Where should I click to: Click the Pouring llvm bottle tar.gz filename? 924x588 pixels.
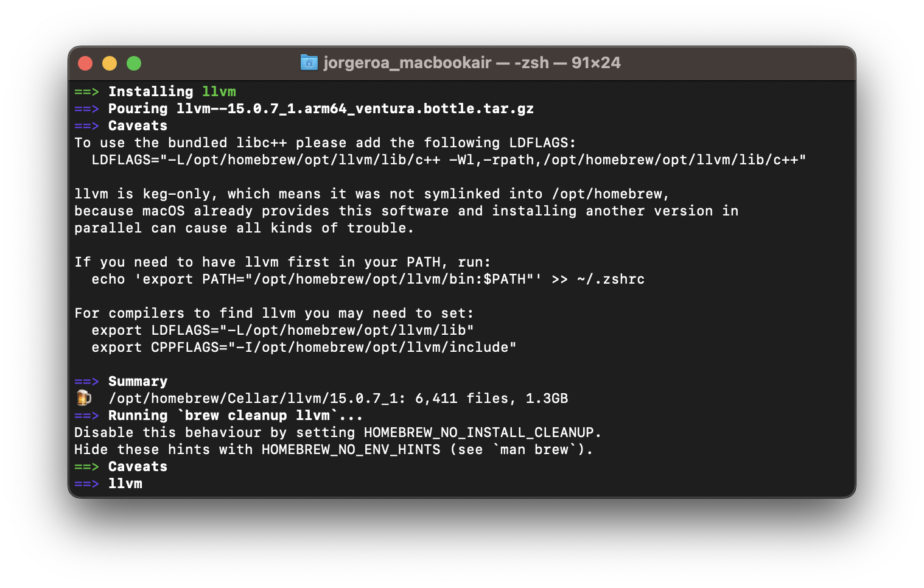(355, 108)
